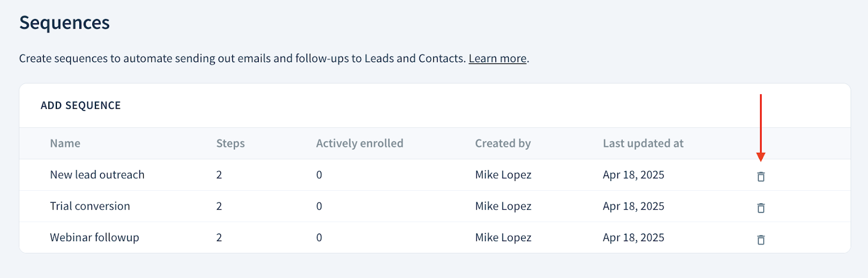
Task: Click Apr 18, 2025 in Trial conversion row
Action: pyautogui.click(x=633, y=206)
